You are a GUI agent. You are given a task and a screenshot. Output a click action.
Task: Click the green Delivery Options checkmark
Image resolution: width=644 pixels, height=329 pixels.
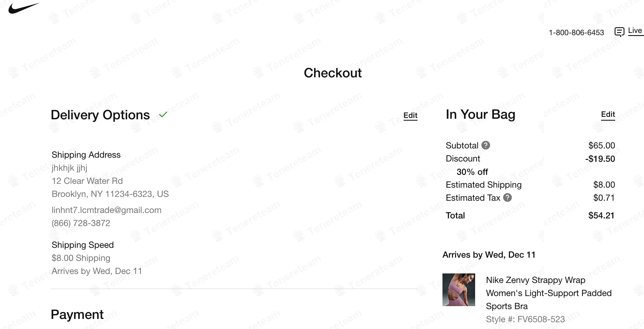[163, 115]
